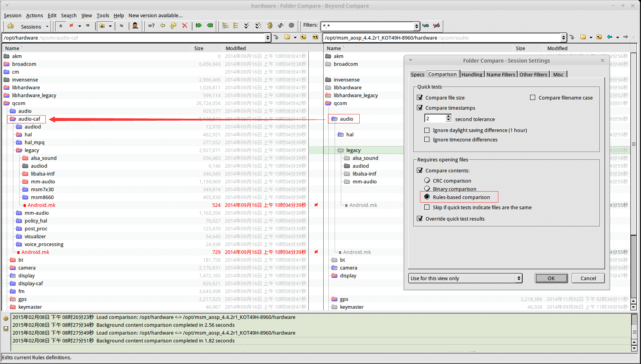Toggle Compare timestamps checkbox
Viewport: 641px width, 364px height.
[420, 108]
